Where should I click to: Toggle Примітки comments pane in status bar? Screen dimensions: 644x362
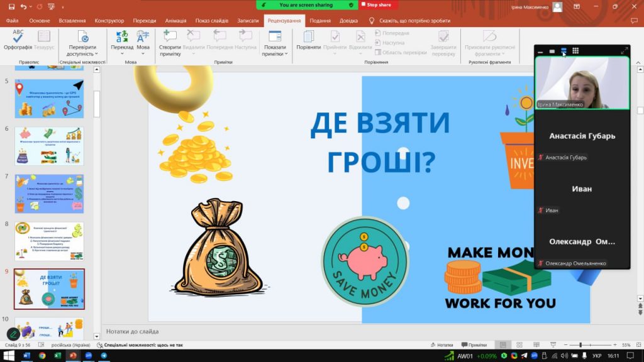click(x=474, y=345)
